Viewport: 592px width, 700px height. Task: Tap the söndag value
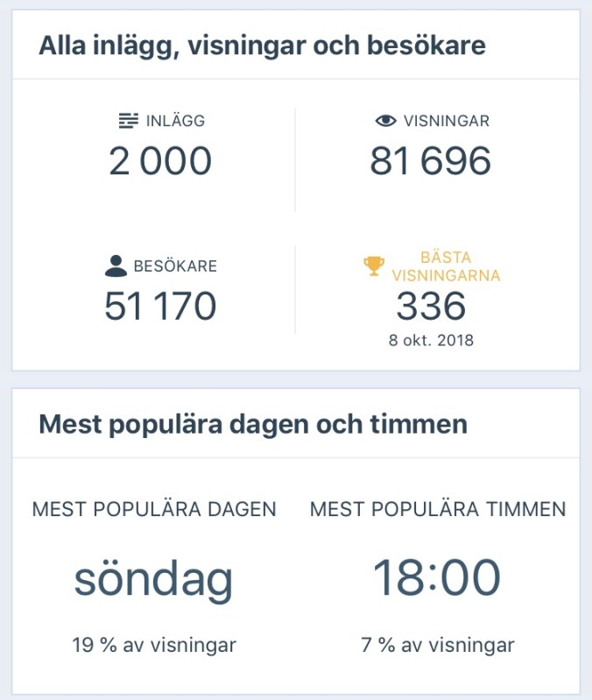[x=154, y=578]
